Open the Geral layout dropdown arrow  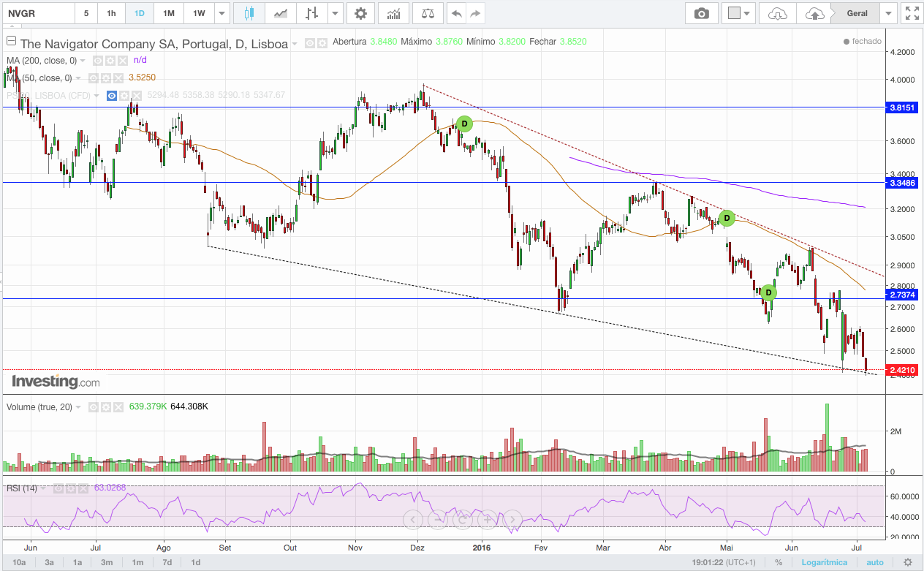pos(889,13)
